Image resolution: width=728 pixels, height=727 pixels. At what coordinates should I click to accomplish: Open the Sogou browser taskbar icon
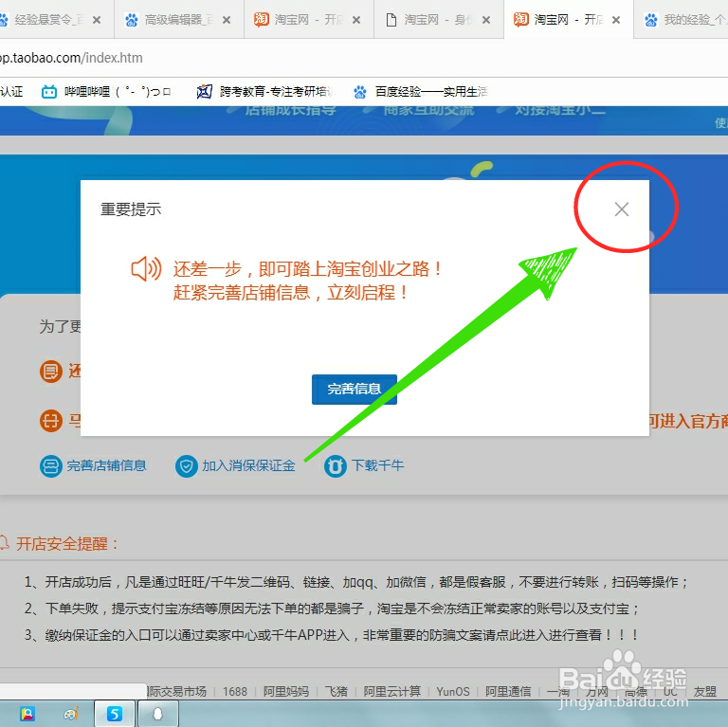click(x=114, y=714)
